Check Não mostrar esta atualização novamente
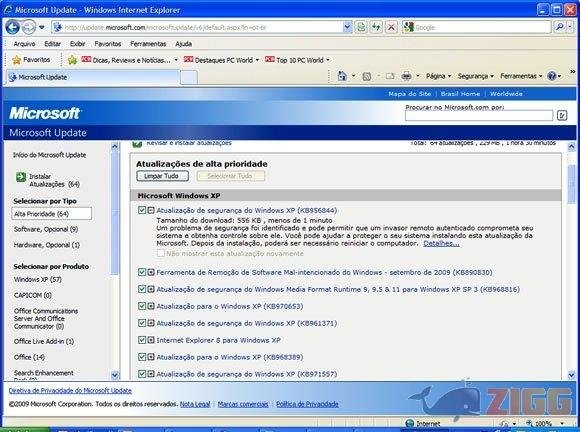580x432 pixels. (161, 253)
